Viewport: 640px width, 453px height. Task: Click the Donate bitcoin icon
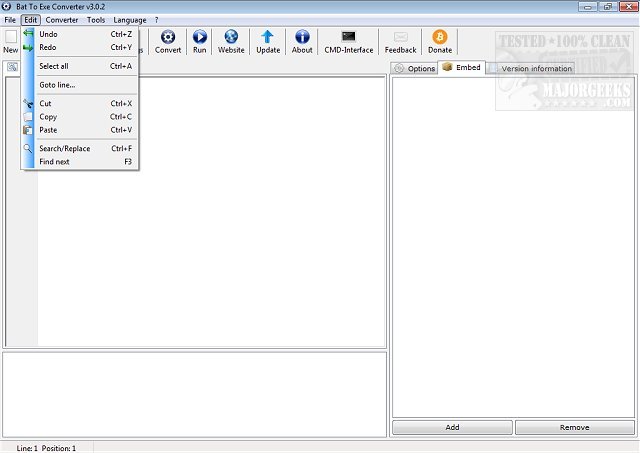tap(440, 37)
